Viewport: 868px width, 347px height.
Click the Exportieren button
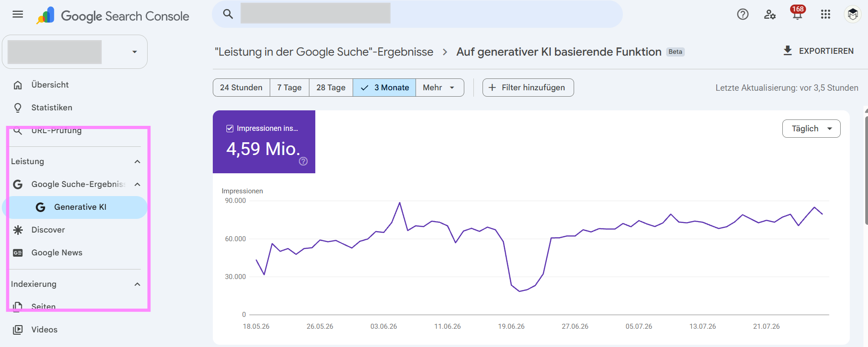click(818, 51)
